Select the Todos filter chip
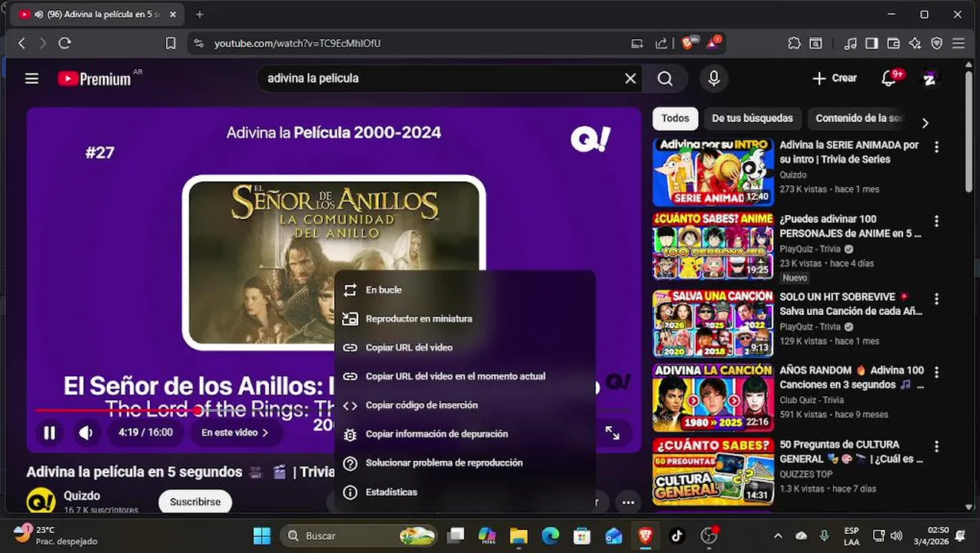The image size is (980, 553). tap(675, 118)
